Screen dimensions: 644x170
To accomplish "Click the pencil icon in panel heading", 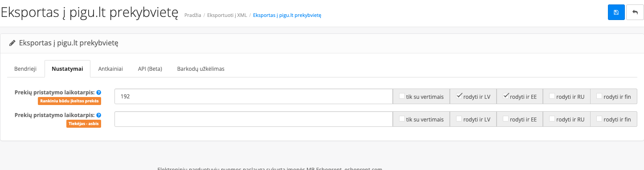I will coord(12,43).
